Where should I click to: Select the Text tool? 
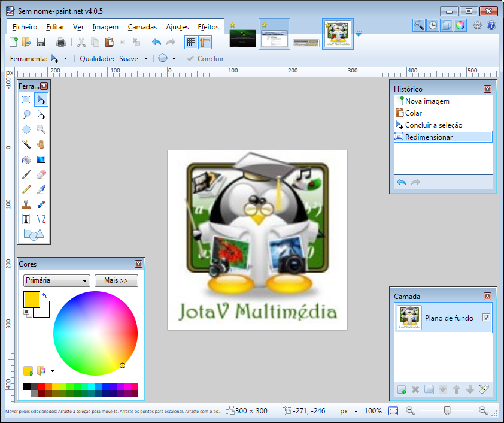click(x=26, y=219)
